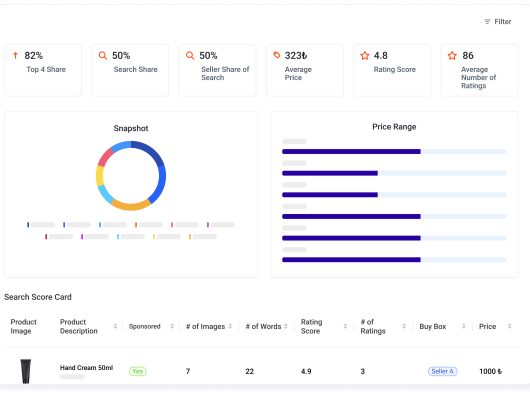Click the star icon on Average Number of Ratings
Screen dimensions: 530x396
tap(452, 55)
